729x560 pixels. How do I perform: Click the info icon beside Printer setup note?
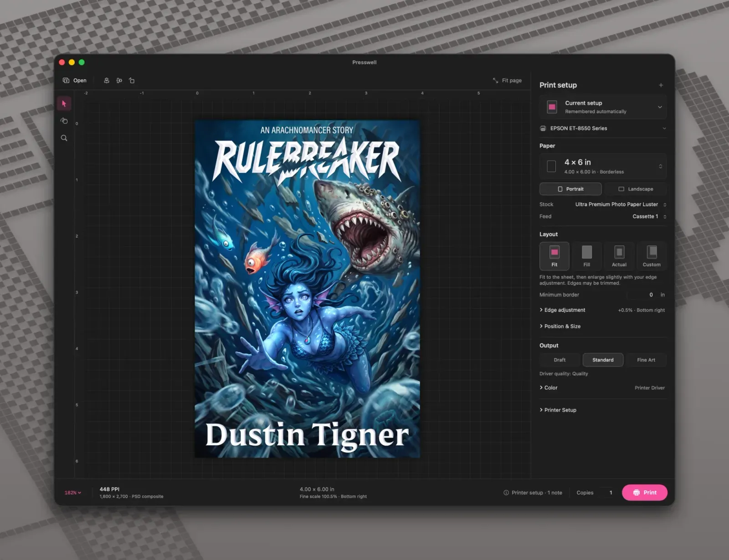506,493
